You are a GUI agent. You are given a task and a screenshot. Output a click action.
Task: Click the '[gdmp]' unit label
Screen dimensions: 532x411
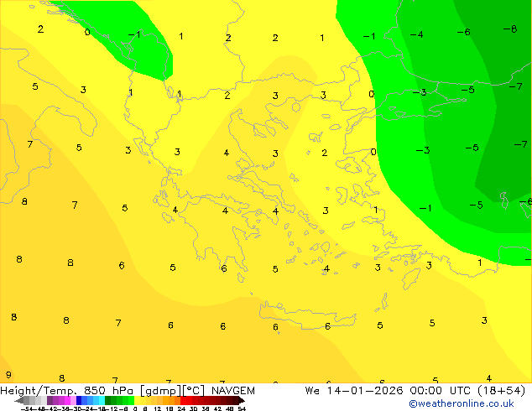[161, 391]
